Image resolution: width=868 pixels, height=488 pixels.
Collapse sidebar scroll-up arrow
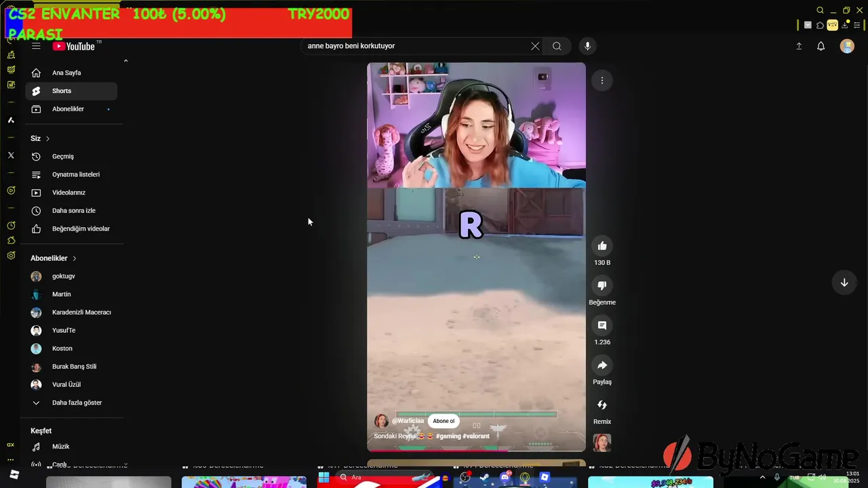(x=125, y=61)
